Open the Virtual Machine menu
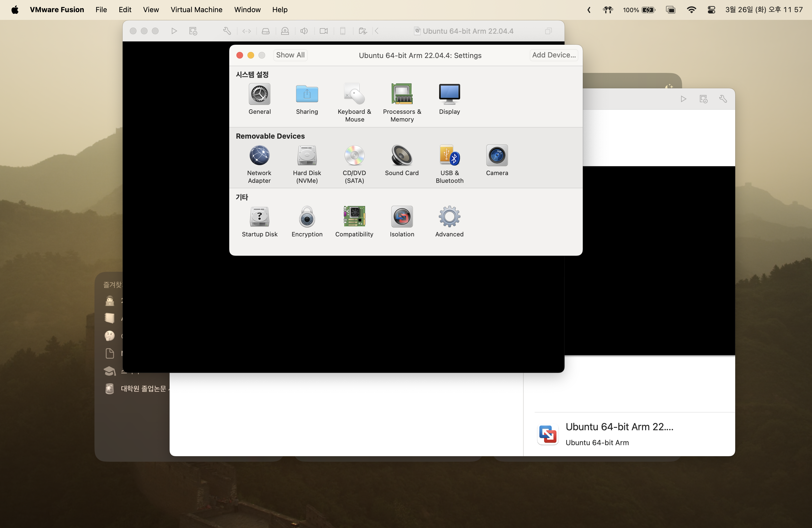The height and width of the screenshot is (528, 812). (x=196, y=10)
